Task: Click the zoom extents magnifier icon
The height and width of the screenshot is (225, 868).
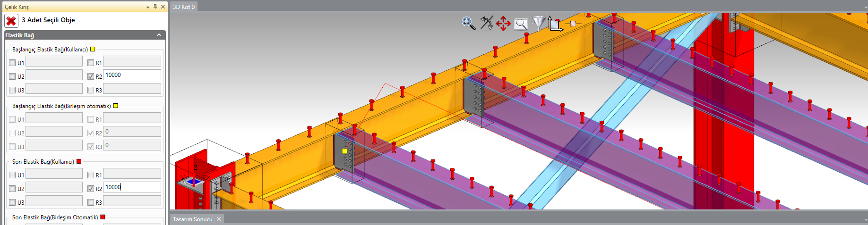Action: [468, 23]
